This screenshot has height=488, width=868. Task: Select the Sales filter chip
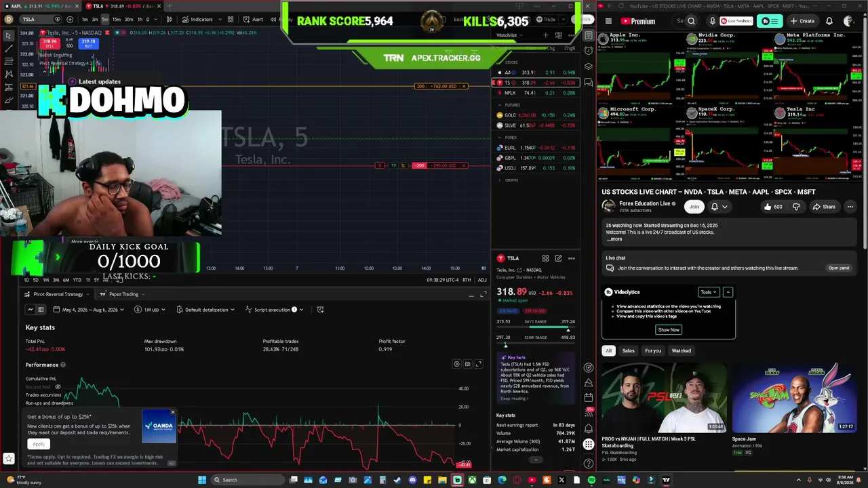click(629, 350)
